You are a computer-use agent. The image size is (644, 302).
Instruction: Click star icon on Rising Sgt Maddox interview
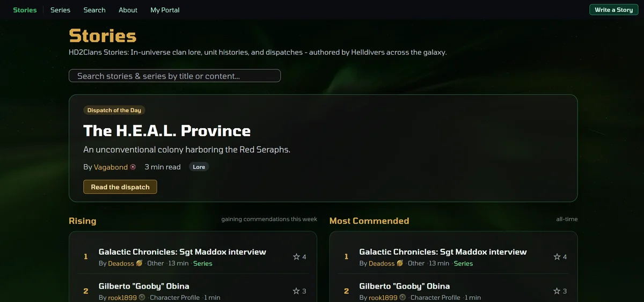[296, 257]
